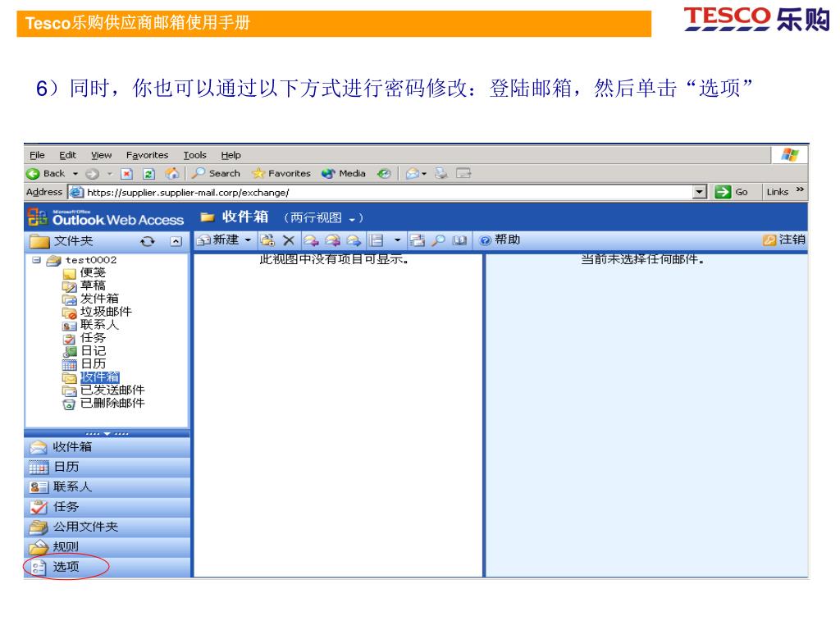Open the 两行视图 view dropdown
Screen dimensions: 840x630
click(x=323, y=217)
